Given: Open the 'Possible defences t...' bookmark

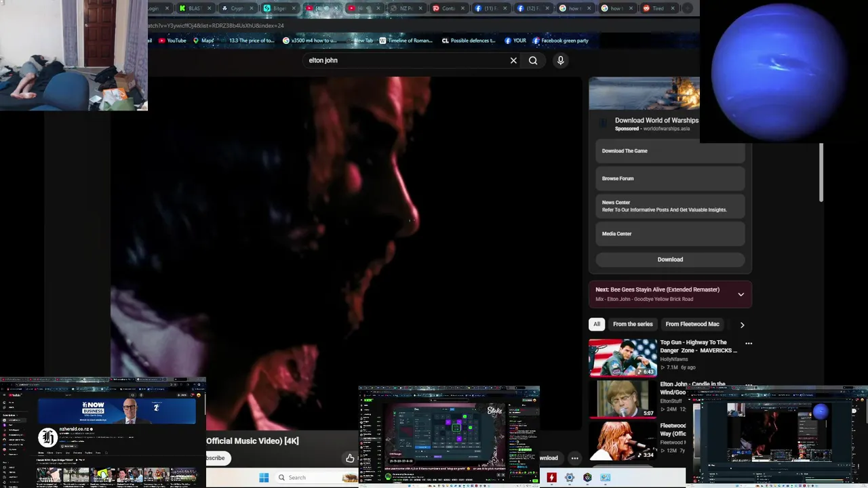Looking at the screenshot, I should 469,41.
